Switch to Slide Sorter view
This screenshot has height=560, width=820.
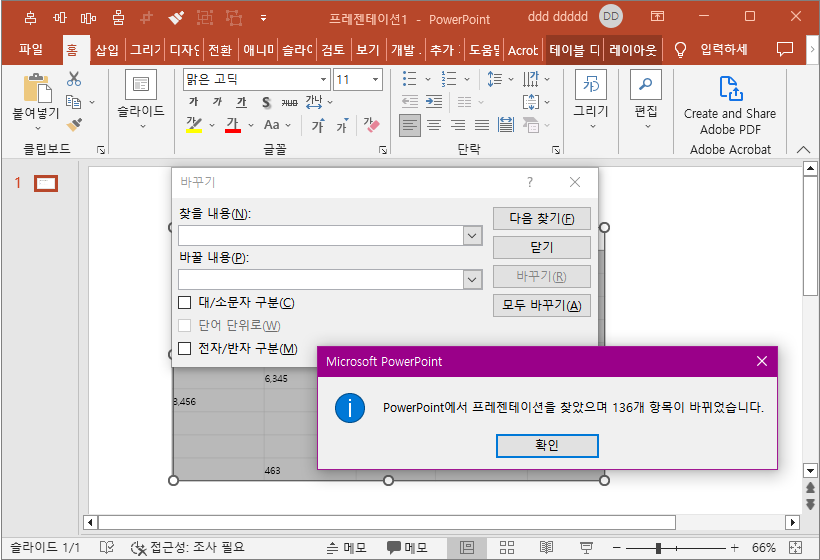coord(506,547)
